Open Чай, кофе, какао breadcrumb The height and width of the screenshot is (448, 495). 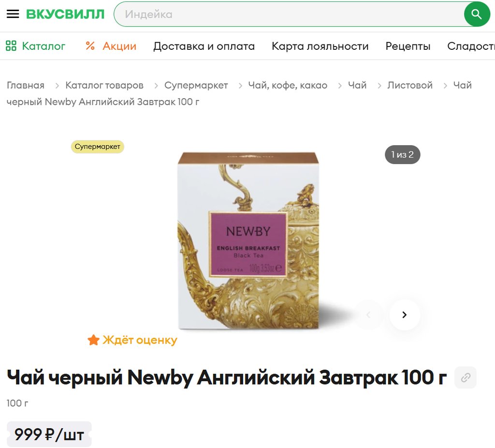pos(288,85)
